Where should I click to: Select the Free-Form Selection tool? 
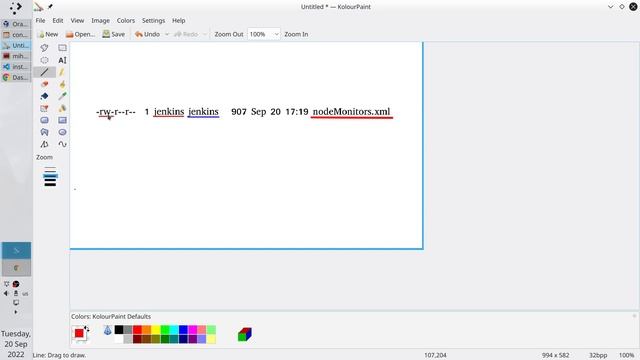(x=44, y=48)
